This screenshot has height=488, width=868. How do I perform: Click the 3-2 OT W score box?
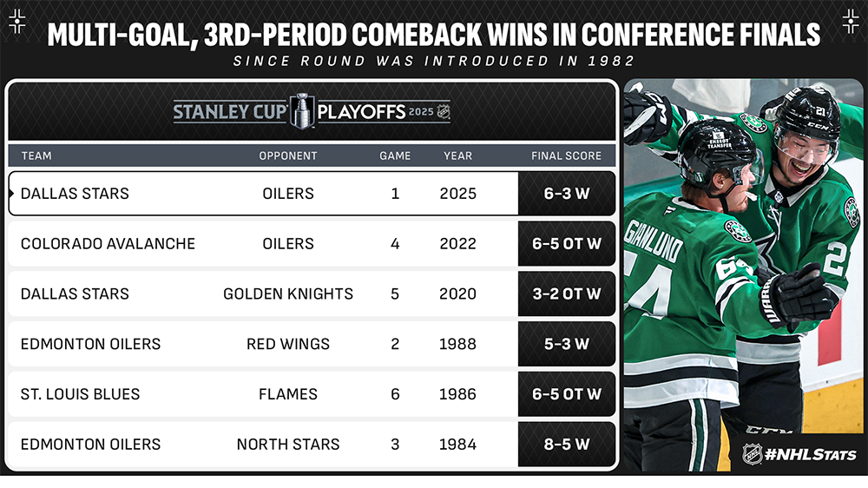coord(566,293)
